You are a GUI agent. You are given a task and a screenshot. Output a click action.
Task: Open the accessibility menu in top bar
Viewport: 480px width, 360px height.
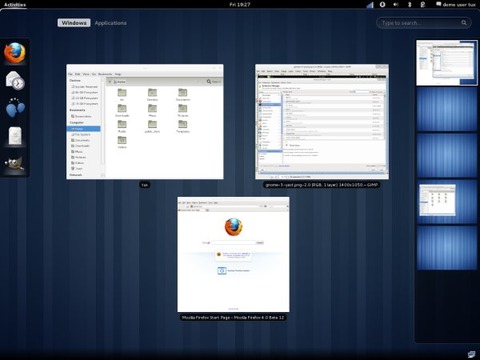pos(383,4)
